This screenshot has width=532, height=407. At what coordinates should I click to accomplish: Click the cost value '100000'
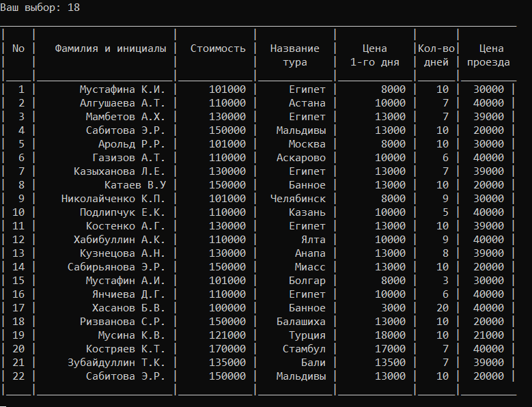[x=227, y=308]
